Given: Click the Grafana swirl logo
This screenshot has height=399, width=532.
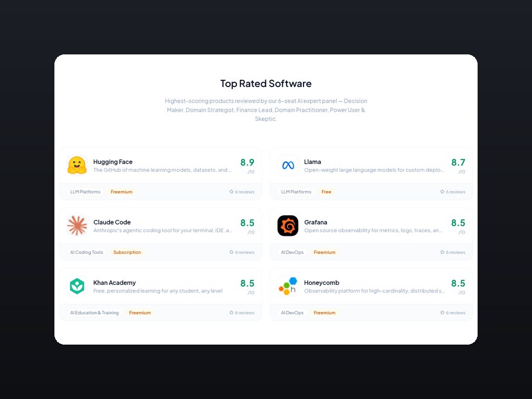Looking at the screenshot, I should (288, 225).
